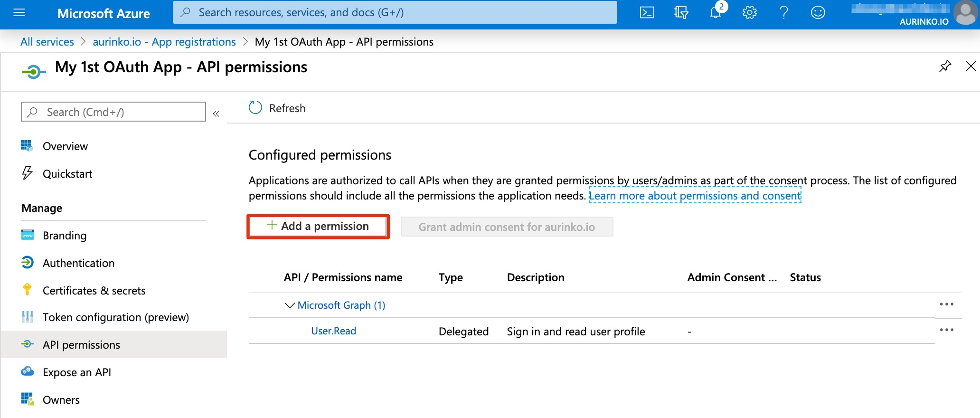Screen dimensions: 980x418
Task: Click Add a permission button
Action: click(318, 227)
